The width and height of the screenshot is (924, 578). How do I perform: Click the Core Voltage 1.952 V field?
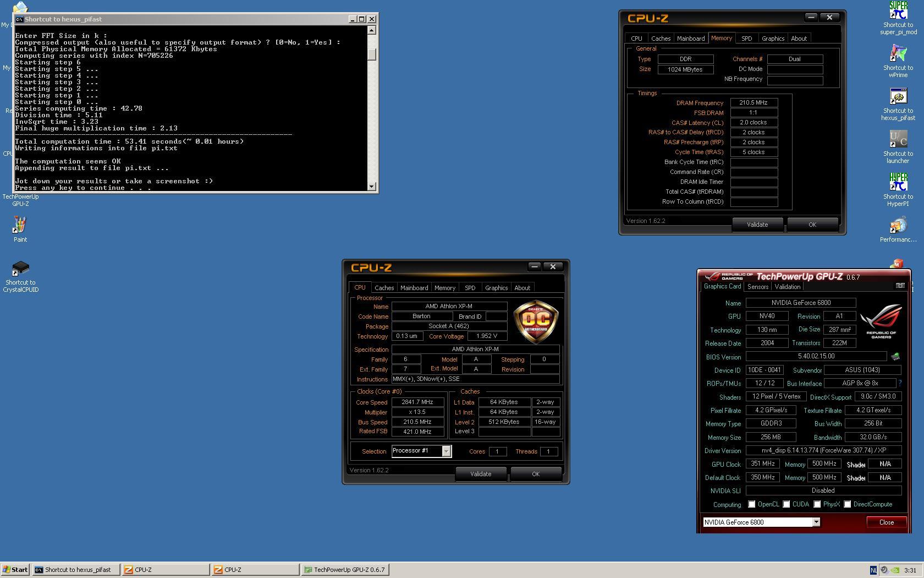click(x=487, y=336)
